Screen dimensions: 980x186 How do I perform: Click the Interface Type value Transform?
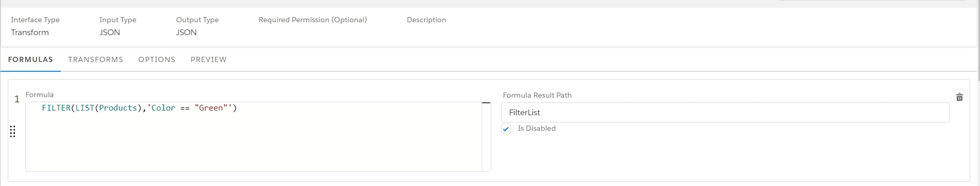[x=30, y=32]
